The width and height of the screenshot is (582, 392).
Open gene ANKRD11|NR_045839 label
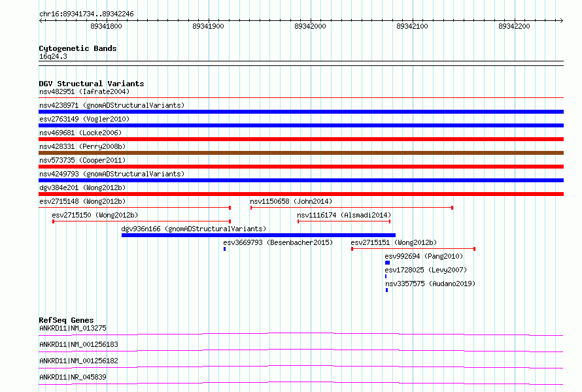[73, 377]
